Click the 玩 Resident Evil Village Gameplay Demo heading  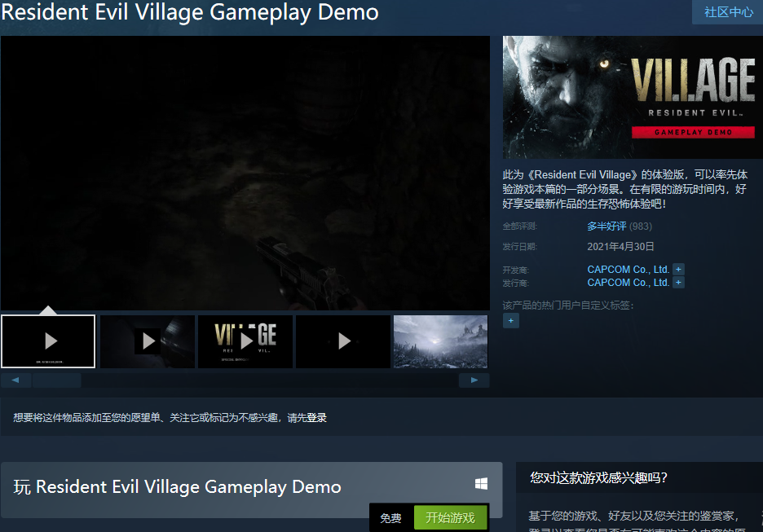[x=177, y=486]
